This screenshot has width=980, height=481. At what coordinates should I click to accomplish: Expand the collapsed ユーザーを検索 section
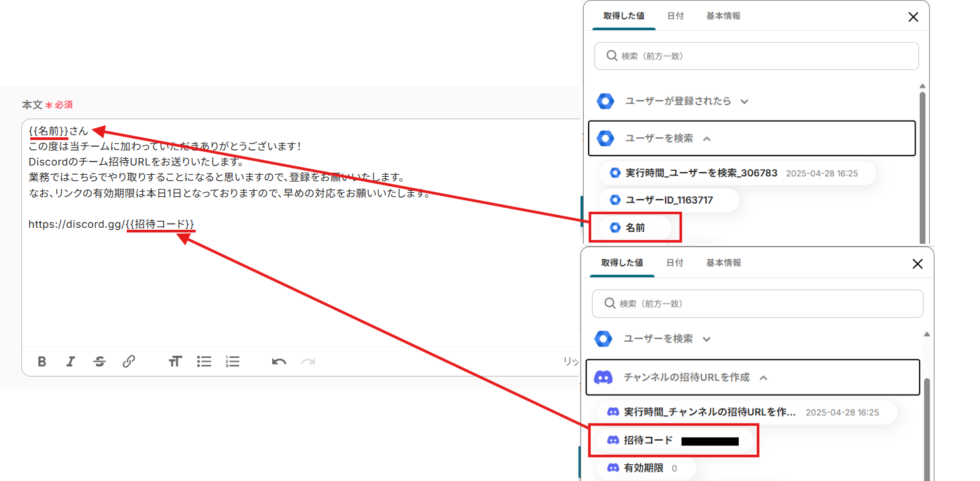click(x=706, y=340)
